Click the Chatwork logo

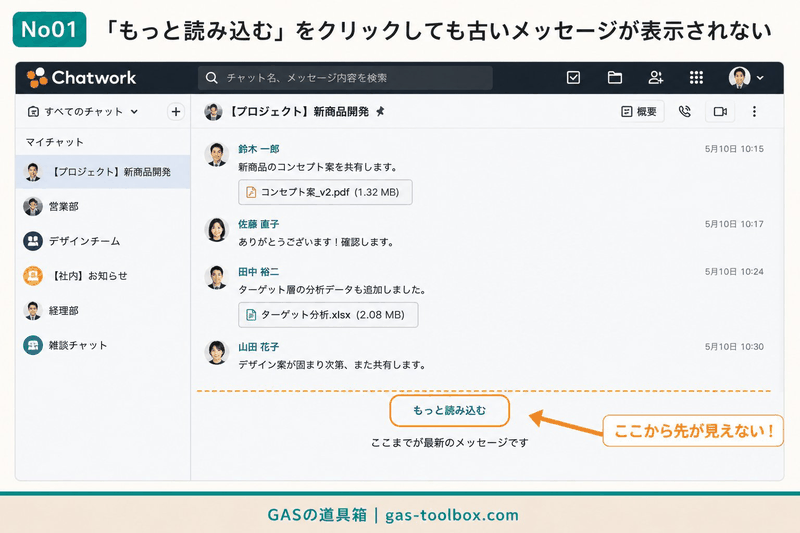tap(82, 78)
